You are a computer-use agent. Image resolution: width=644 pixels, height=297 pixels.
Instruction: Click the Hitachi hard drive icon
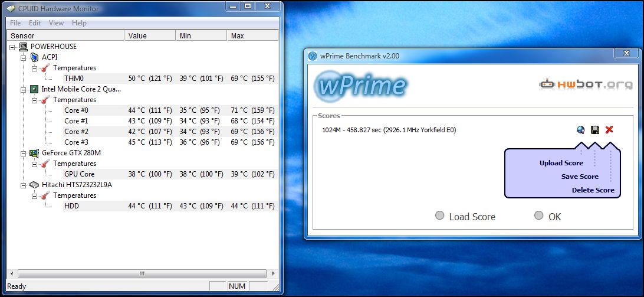[34, 185]
